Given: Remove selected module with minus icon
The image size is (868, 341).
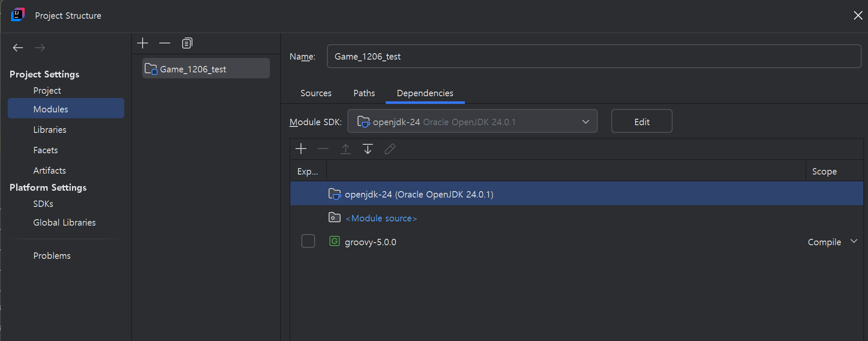Looking at the screenshot, I should pos(165,43).
